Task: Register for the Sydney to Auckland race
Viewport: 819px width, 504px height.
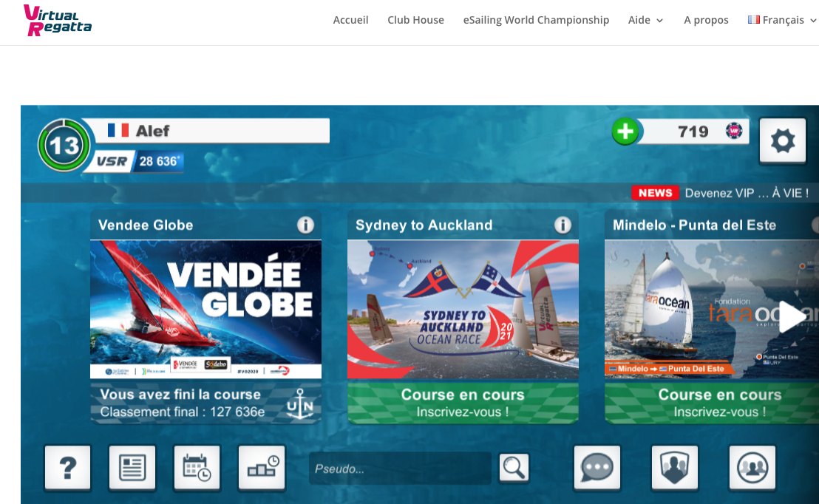Action: [463, 403]
